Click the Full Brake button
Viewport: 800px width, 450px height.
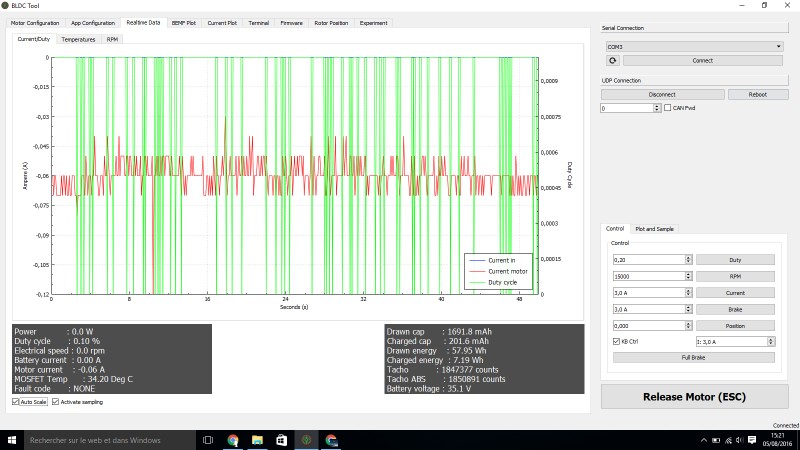point(693,357)
